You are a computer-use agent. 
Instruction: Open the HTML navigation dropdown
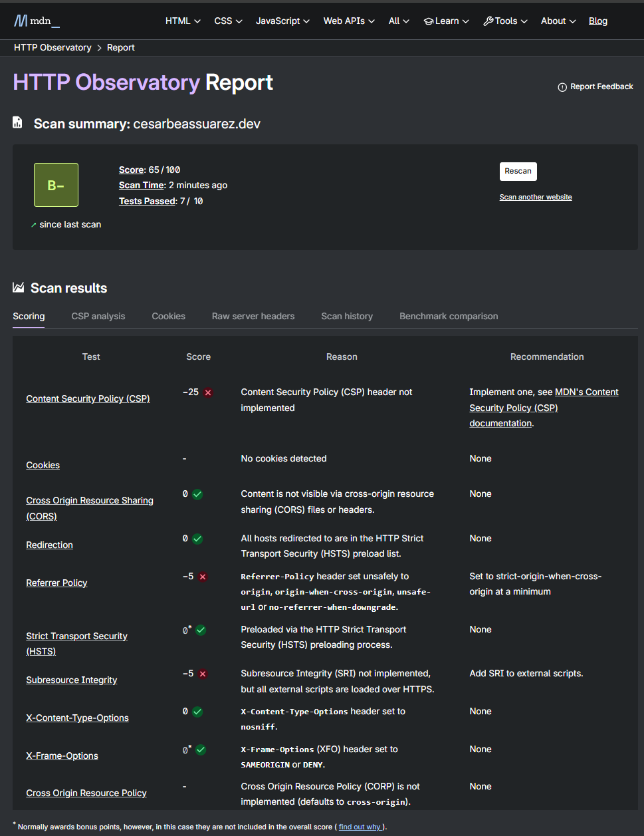(182, 21)
